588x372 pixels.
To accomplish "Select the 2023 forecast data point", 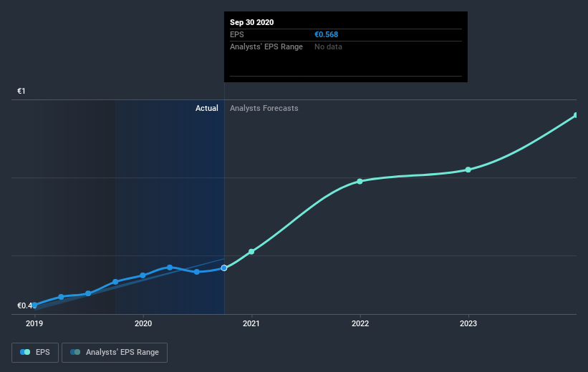I will (468, 170).
